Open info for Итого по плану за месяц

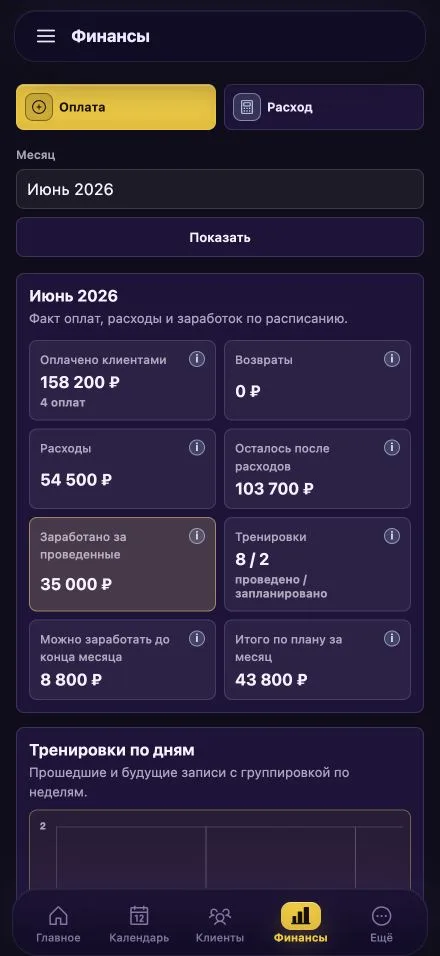pyautogui.click(x=392, y=638)
